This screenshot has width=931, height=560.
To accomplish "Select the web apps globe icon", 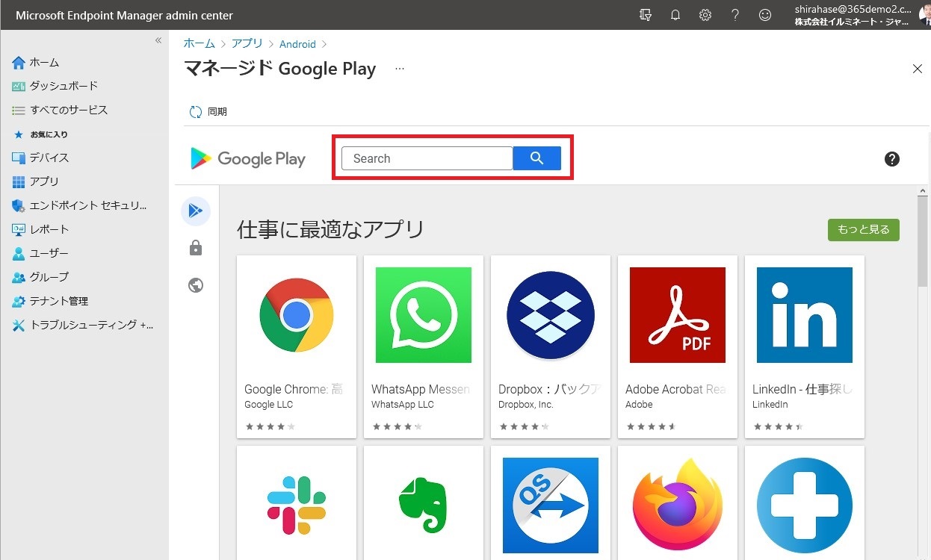I will point(196,285).
